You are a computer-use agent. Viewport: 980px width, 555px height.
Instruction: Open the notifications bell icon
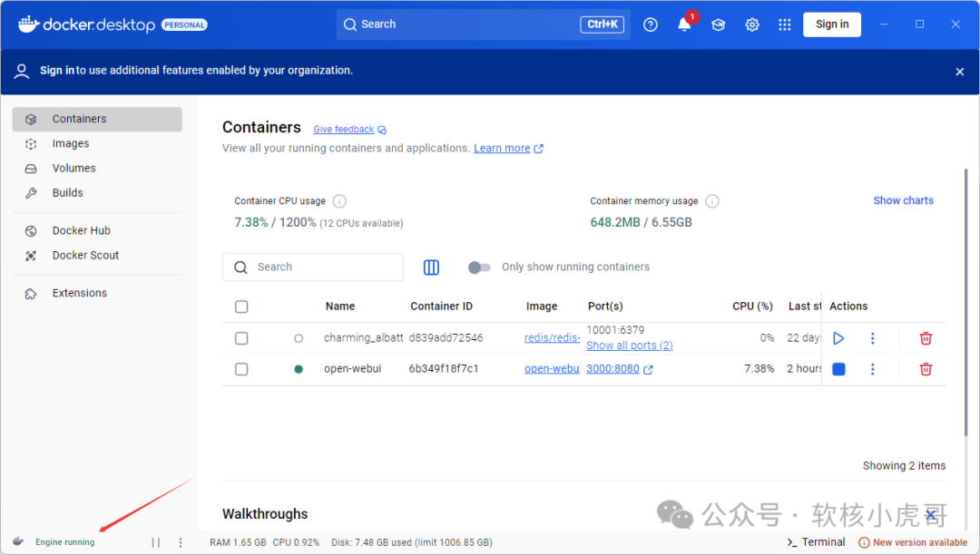(x=684, y=24)
